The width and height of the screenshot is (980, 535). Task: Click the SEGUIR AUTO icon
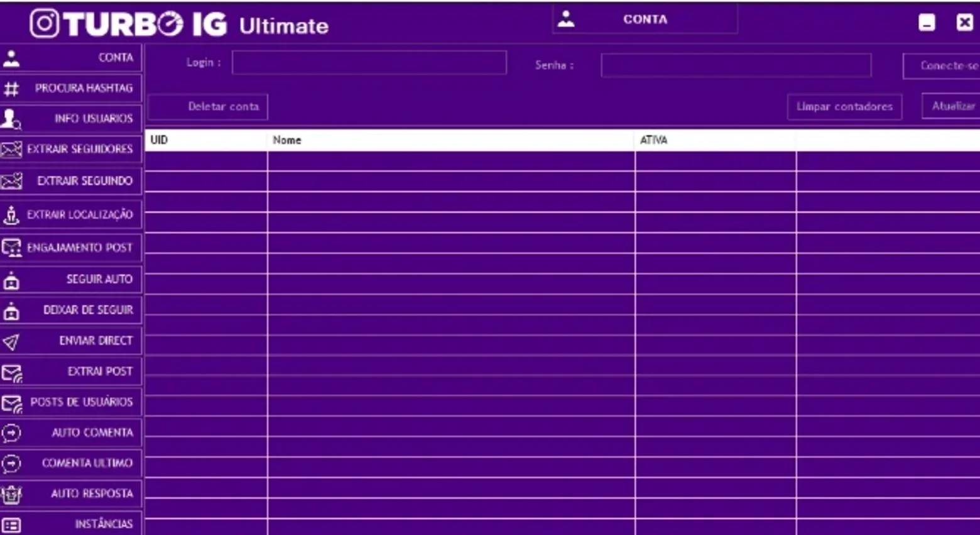(11, 280)
